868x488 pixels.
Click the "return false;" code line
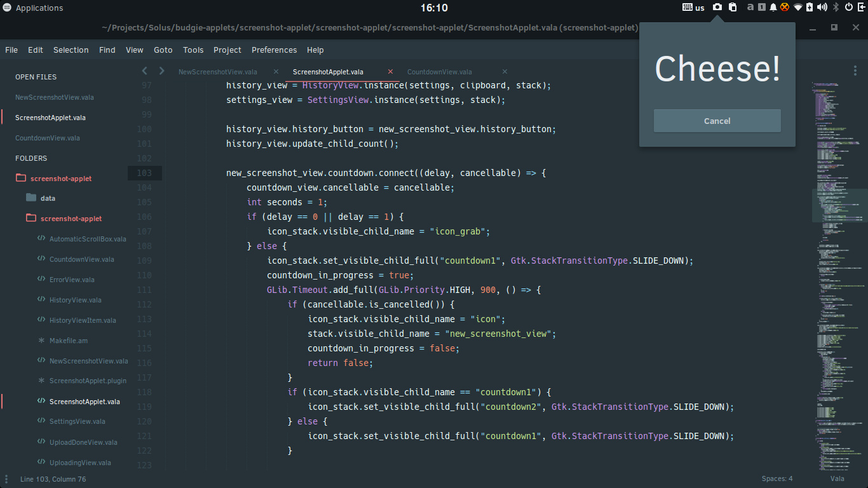[x=340, y=363]
